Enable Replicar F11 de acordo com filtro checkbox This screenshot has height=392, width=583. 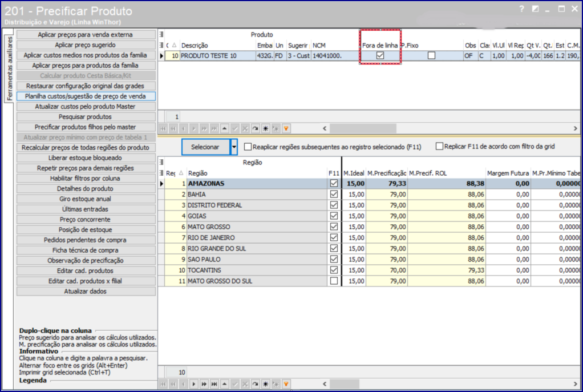tap(439, 147)
